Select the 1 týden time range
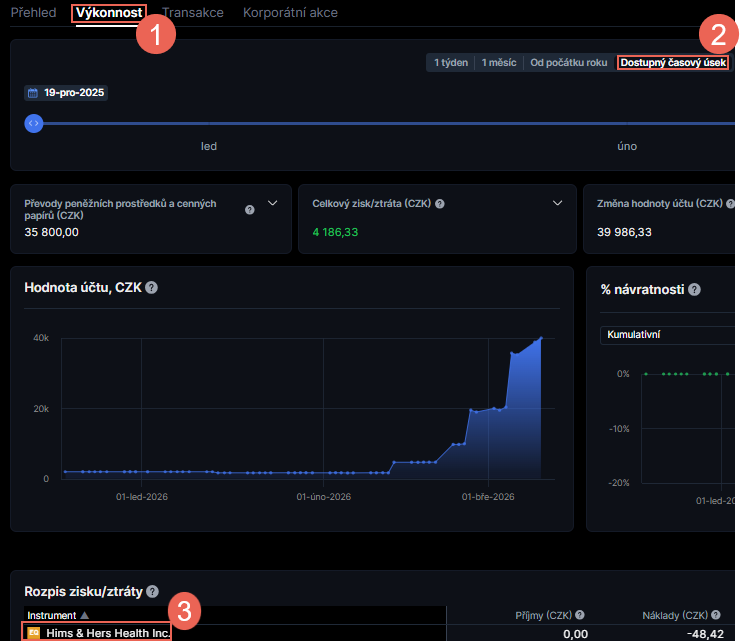Image resolution: width=740 pixels, height=641 pixels. [x=451, y=62]
